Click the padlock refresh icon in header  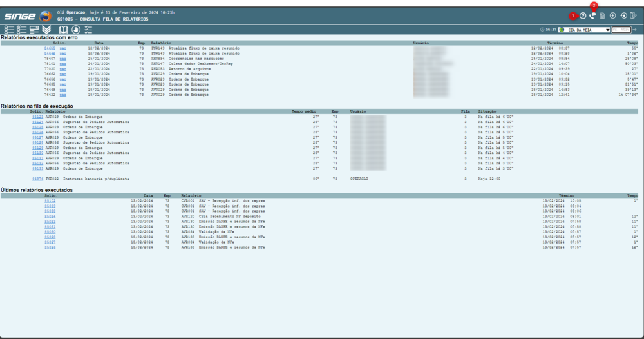tap(623, 15)
